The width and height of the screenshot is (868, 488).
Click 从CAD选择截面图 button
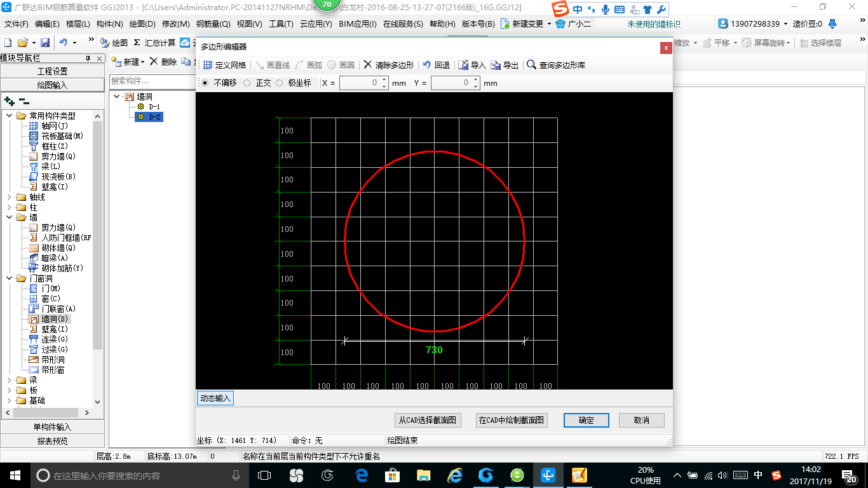coord(428,420)
